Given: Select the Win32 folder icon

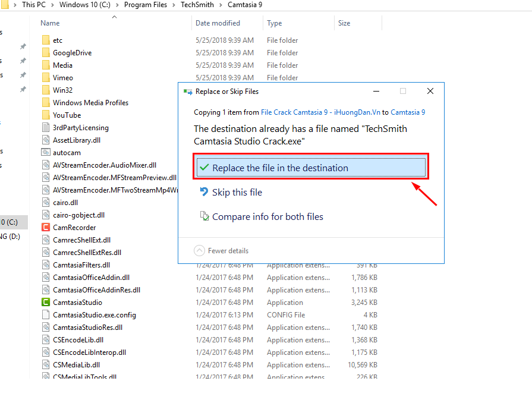Looking at the screenshot, I should coord(46,90).
